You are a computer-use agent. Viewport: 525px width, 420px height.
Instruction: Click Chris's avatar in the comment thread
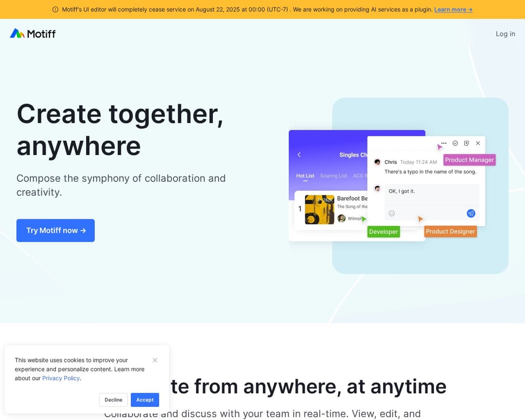click(377, 162)
